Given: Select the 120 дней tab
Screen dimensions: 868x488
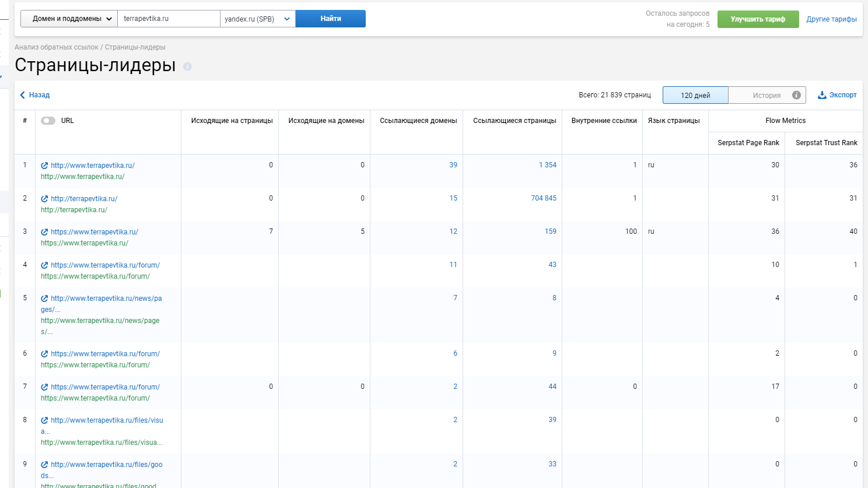Looking at the screenshot, I should (695, 95).
